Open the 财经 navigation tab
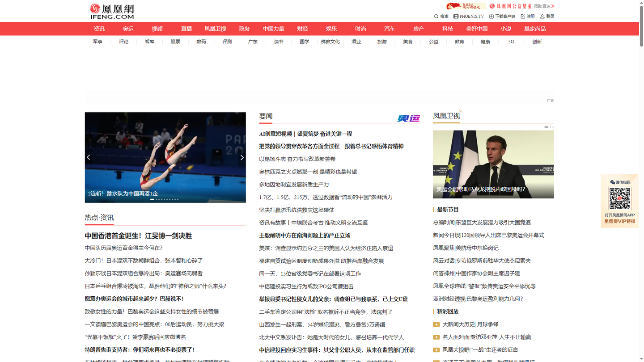This screenshot has width=644, height=362. pyautogui.click(x=303, y=29)
